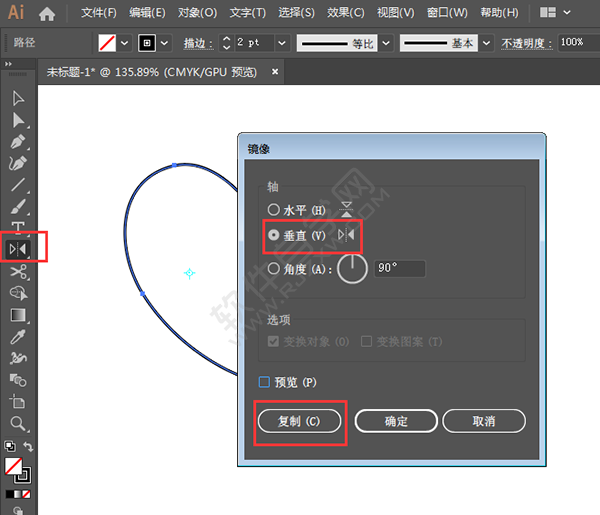Open the 效果(C) menu
This screenshot has width=600, height=515.
pyautogui.click(x=346, y=13)
